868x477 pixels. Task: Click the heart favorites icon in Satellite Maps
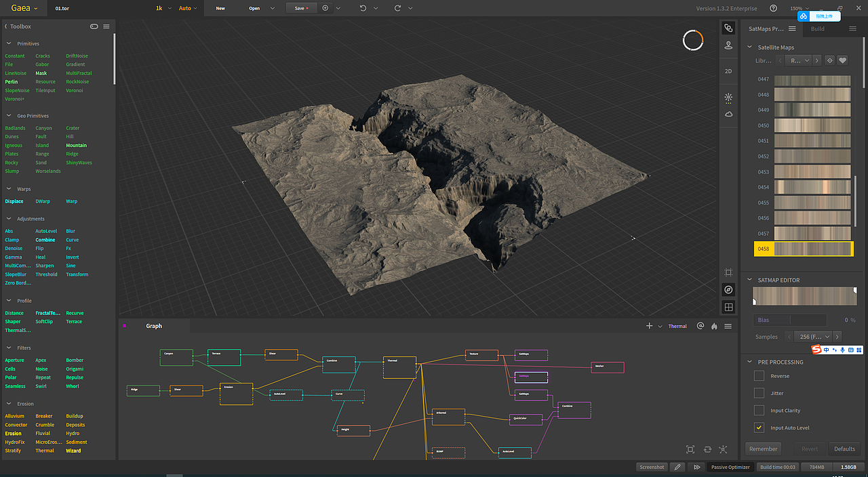[x=843, y=60]
